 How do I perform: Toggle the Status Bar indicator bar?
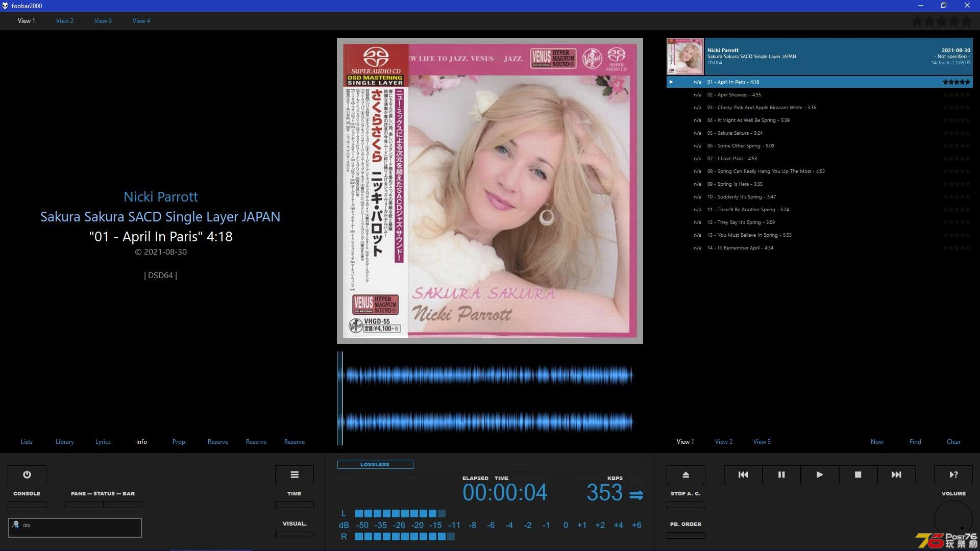(x=123, y=505)
